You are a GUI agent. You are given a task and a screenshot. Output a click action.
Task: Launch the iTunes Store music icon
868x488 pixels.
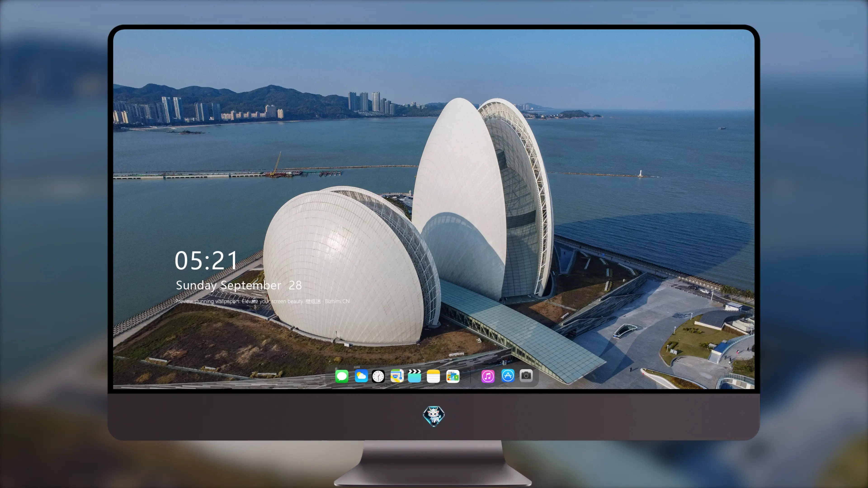[488, 376]
